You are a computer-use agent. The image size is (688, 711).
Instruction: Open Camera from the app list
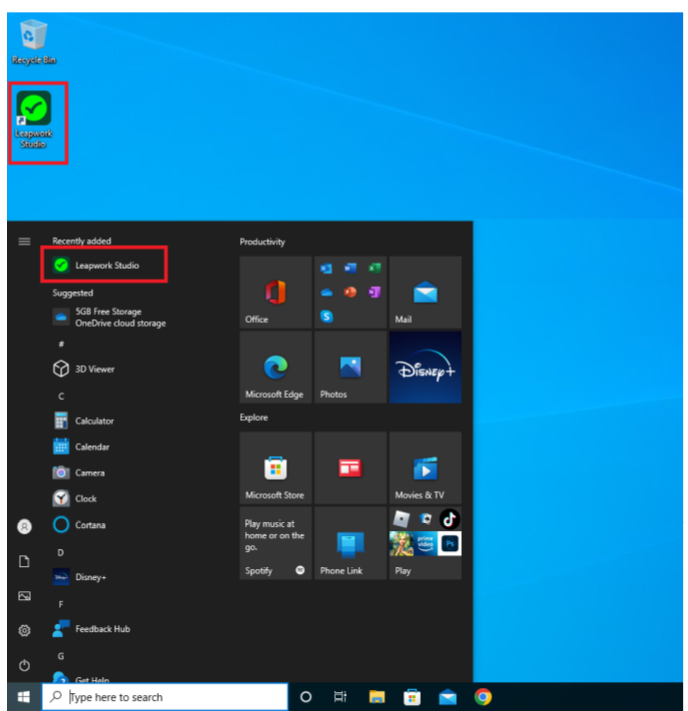(79, 472)
